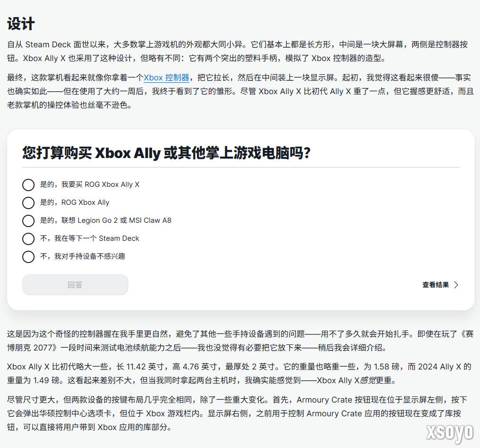Viewport: 480px width, 448px height.
Task: Select "不，我在等下一个 Steam Deck" radio button
Action: (x=28, y=238)
